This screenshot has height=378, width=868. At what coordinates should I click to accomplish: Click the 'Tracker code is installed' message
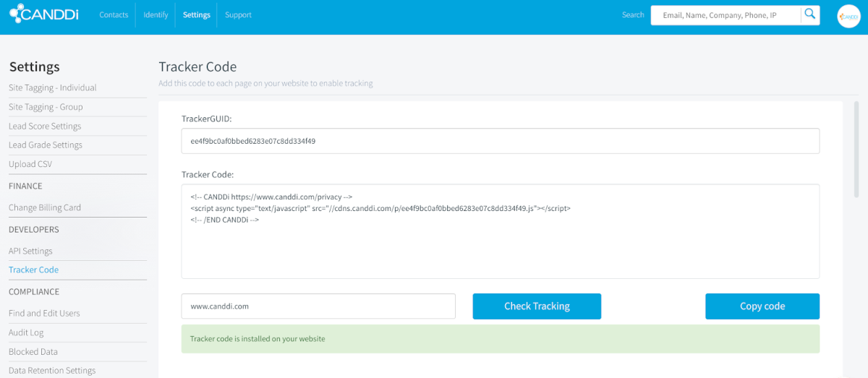pos(500,339)
